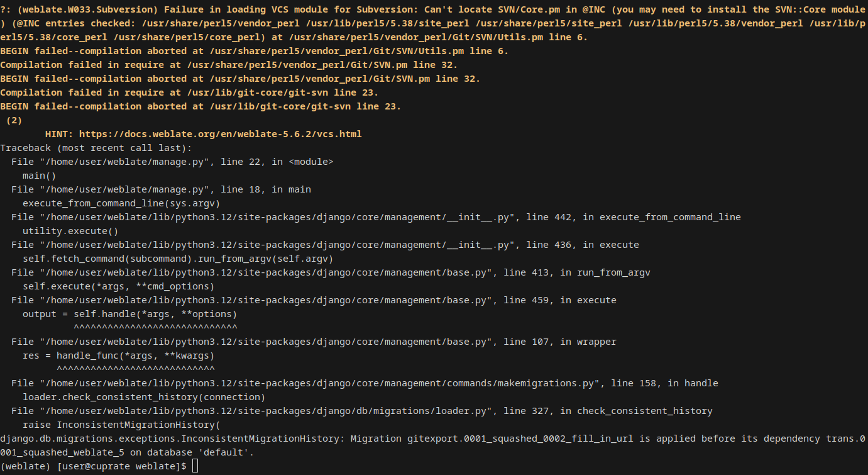
Task: Click the 'utility.execute()' line
Action: [x=70, y=231]
